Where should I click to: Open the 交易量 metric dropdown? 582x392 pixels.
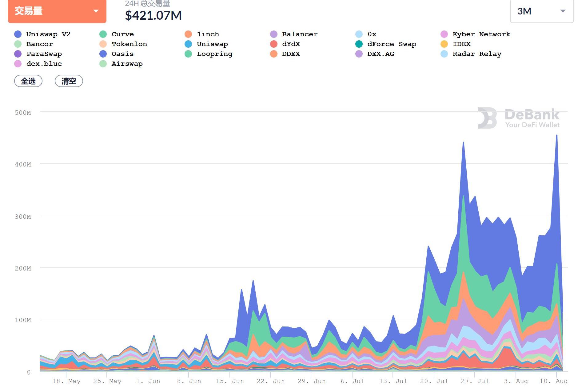57,11
